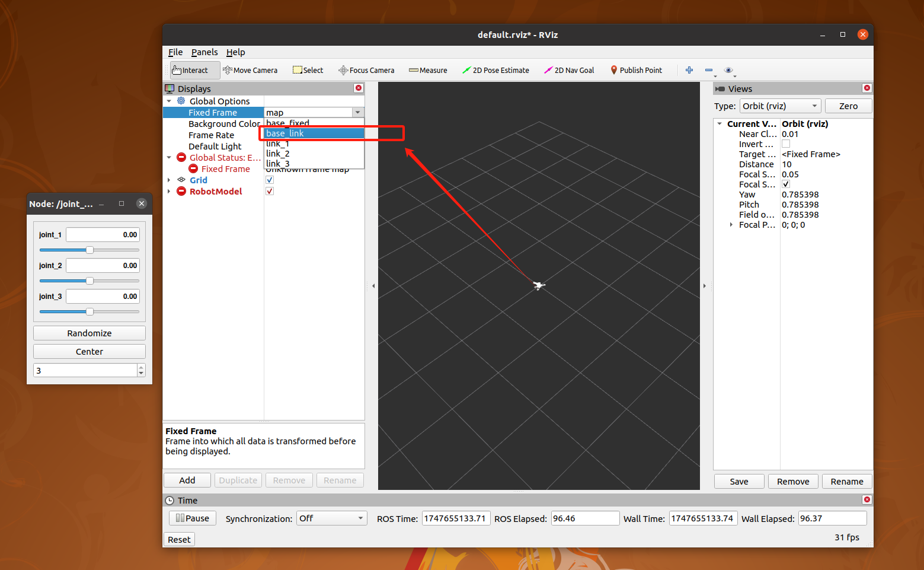Toggle the Focal Shape Fixed Size checkbox
This screenshot has height=570, width=924.
point(786,184)
